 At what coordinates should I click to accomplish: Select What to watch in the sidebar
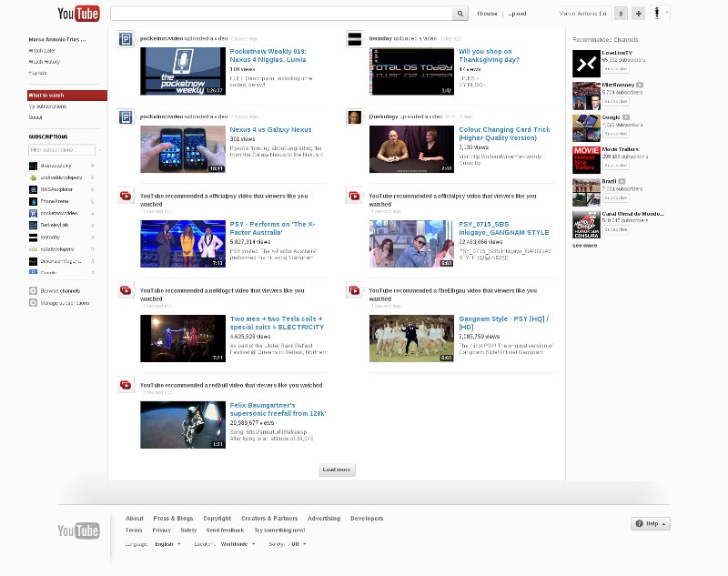(x=67, y=96)
